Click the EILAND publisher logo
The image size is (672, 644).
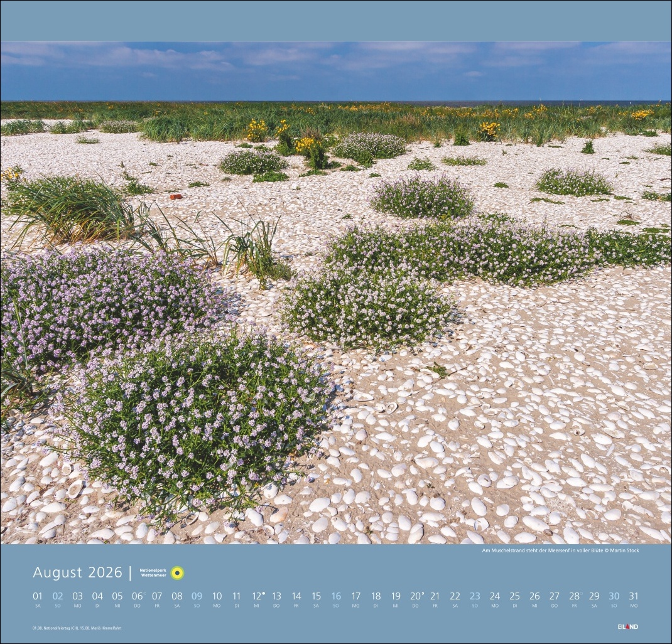627,626
